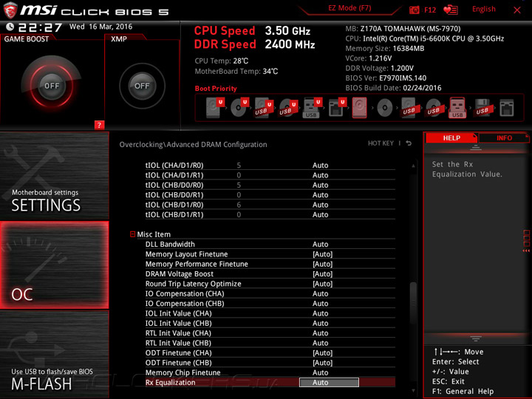Open the OC overclocking section
532x399 pixels.
click(x=54, y=265)
